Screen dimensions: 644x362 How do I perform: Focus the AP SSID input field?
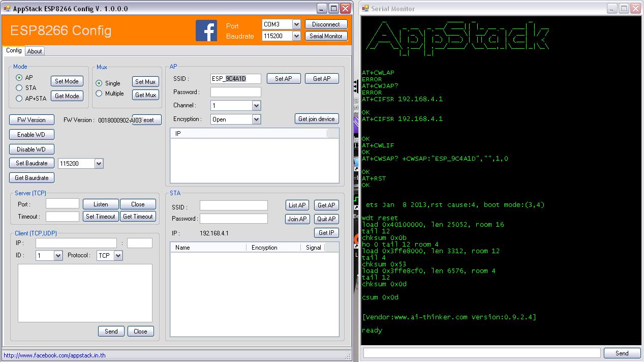(x=236, y=79)
